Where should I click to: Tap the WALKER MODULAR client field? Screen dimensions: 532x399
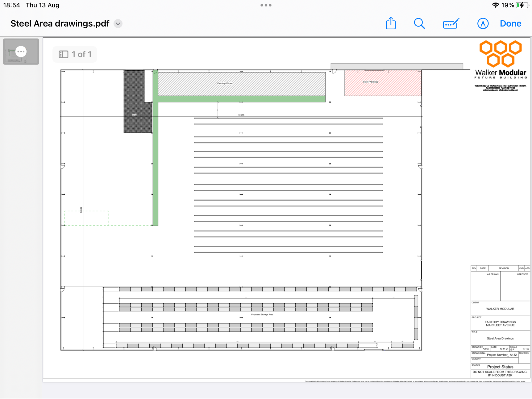(x=500, y=309)
